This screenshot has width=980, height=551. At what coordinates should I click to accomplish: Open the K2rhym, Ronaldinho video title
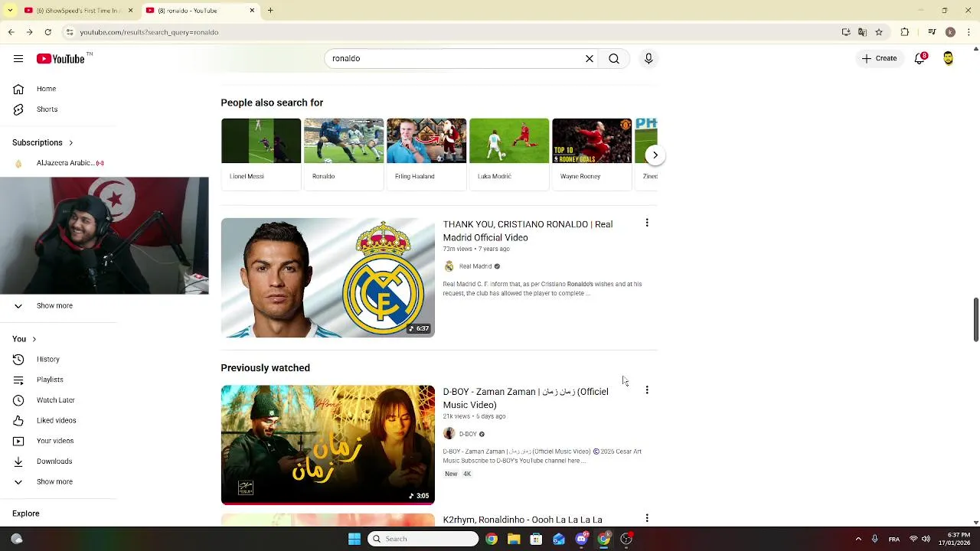coord(523,520)
